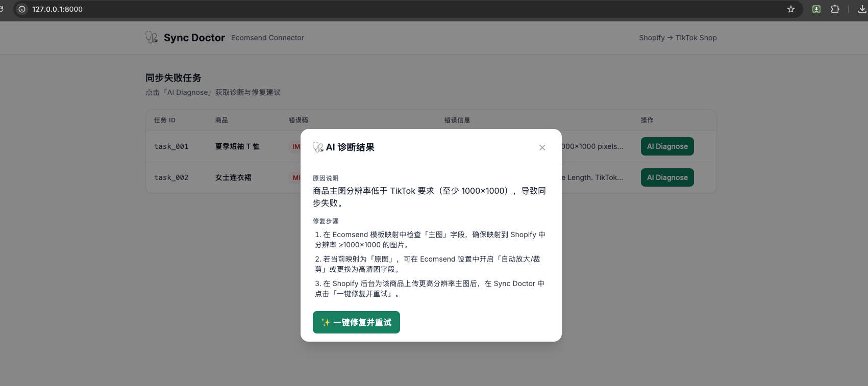This screenshot has width=868, height=386.
Task: Click the stethoscope icon in dialog title
Action: (318, 147)
